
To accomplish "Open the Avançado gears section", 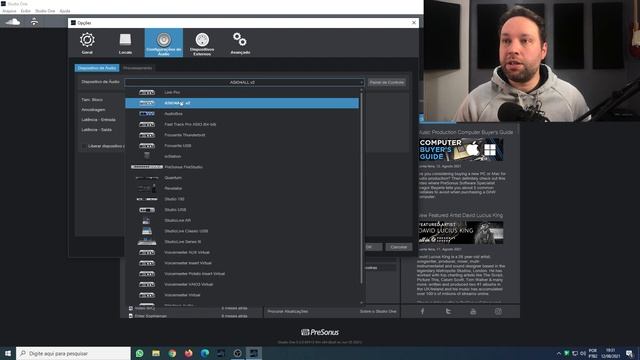I will coord(240,43).
